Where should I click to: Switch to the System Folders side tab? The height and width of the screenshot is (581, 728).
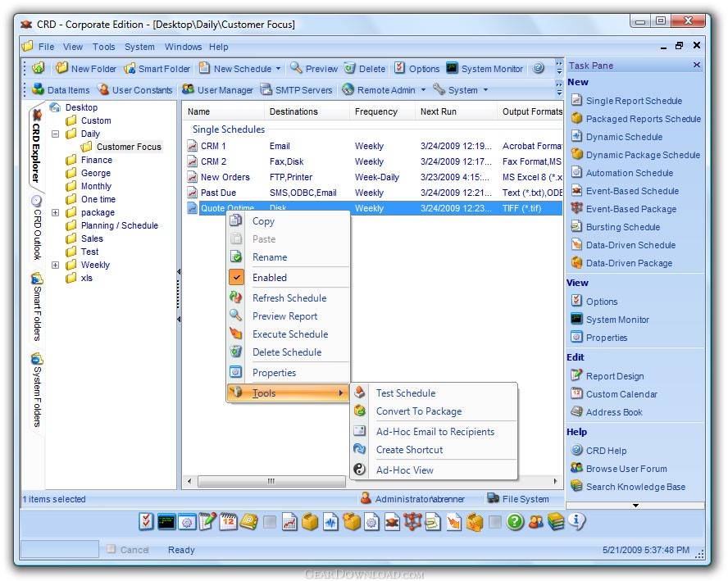[x=37, y=390]
